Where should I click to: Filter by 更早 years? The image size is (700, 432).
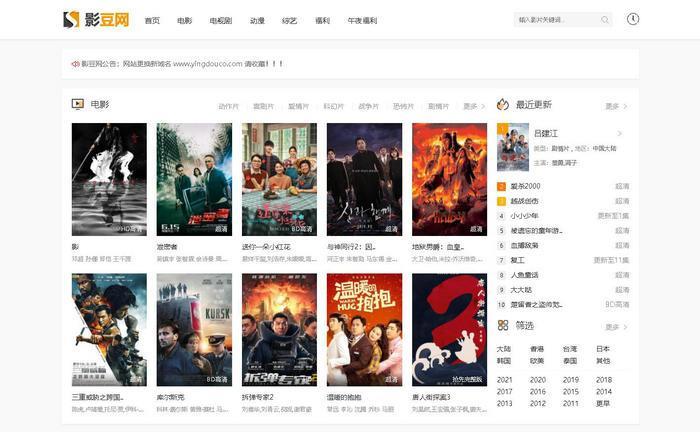(603, 403)
